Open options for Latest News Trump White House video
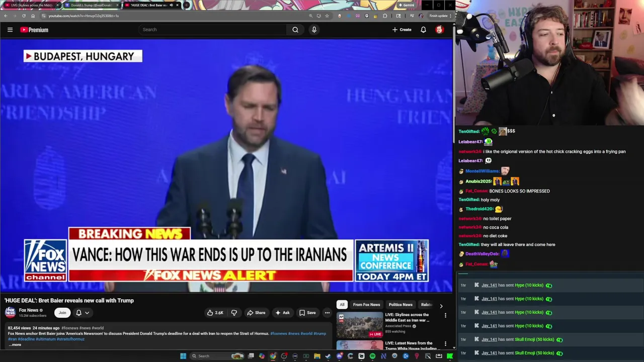The width and height of the screenshot is (644, 362). click(445, 344)
